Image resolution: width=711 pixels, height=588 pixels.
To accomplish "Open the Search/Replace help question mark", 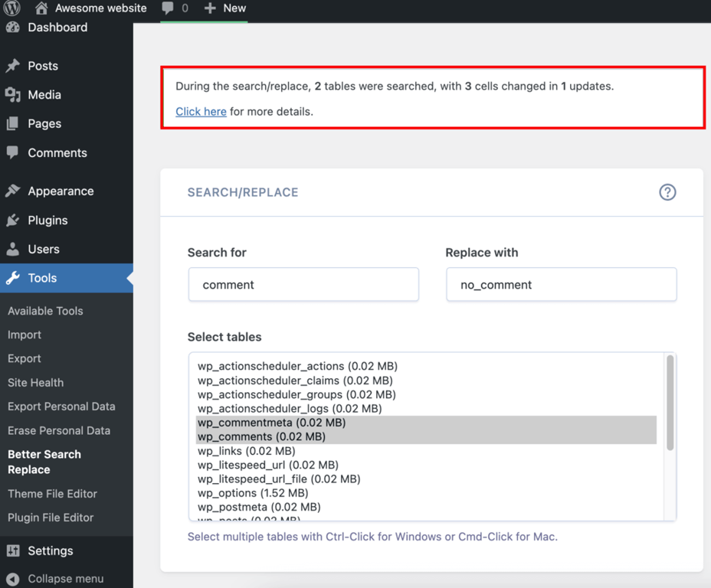I will [667, 193].
